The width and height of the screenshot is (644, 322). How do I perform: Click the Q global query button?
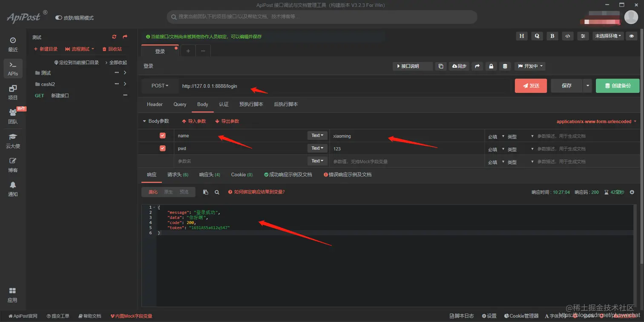(537, 36)
